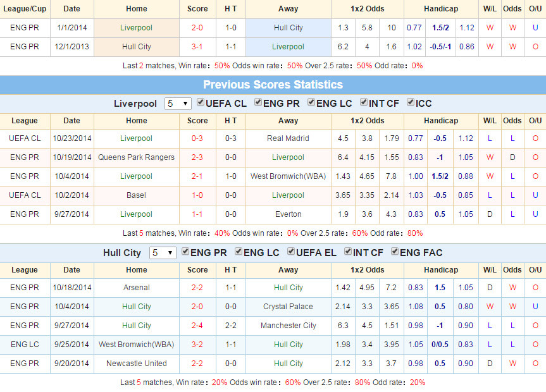546x392 pixels.
Task: Click the 0-3 score against Real Madrid
Action: point(197,138)
